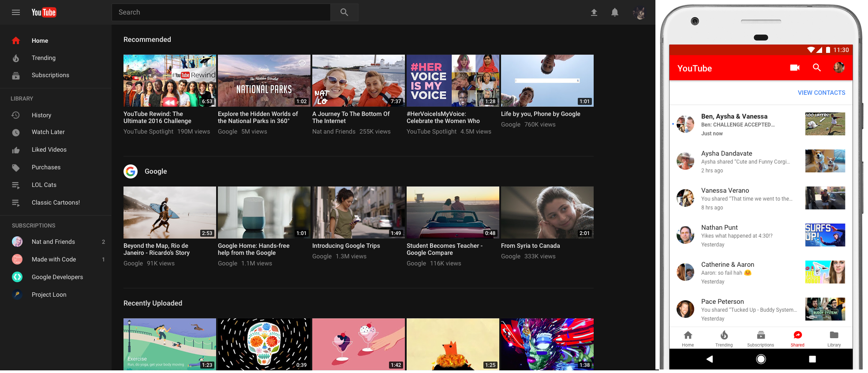868x373 pixels.
Task: Open the account avatar in desktop header
Action: [639, 13]
